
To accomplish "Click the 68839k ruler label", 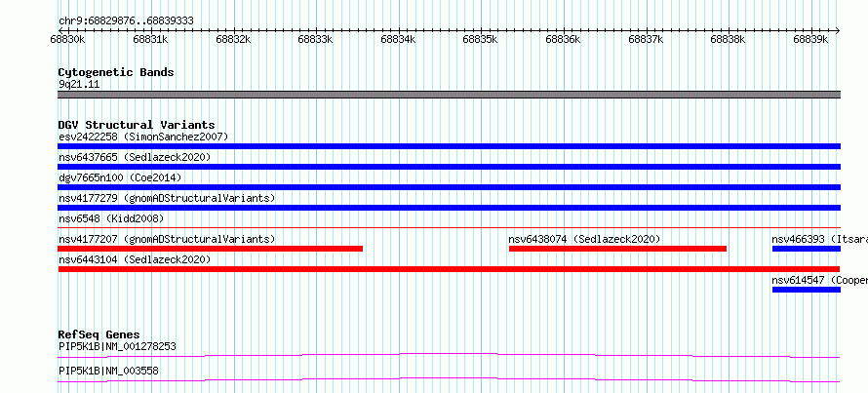I will (810, 39).
